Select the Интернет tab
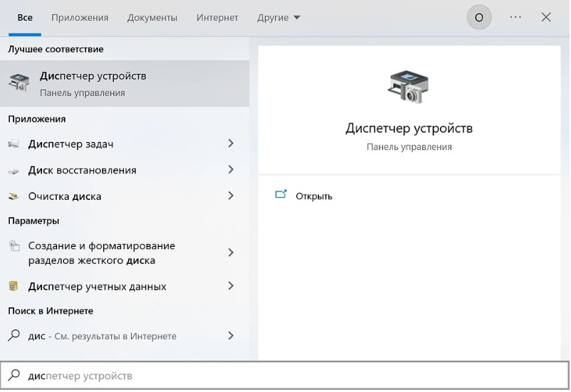571x392 pixels. pyautogui.click(x=218, y=17)
